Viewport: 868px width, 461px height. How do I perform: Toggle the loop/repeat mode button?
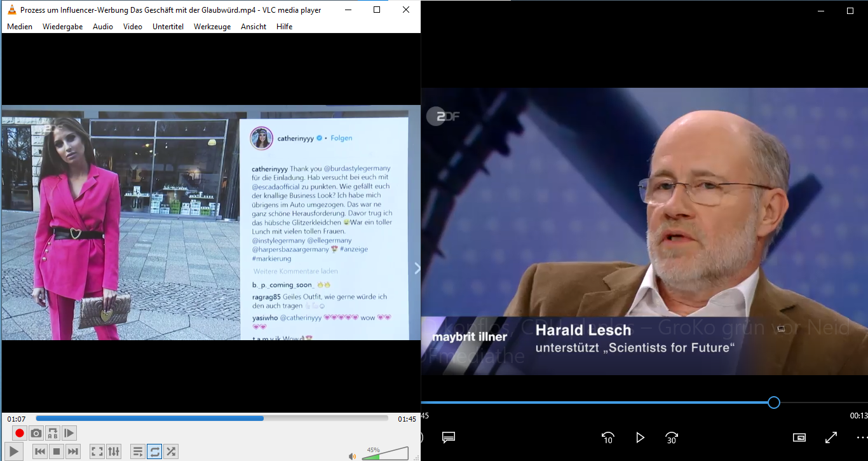154,451
